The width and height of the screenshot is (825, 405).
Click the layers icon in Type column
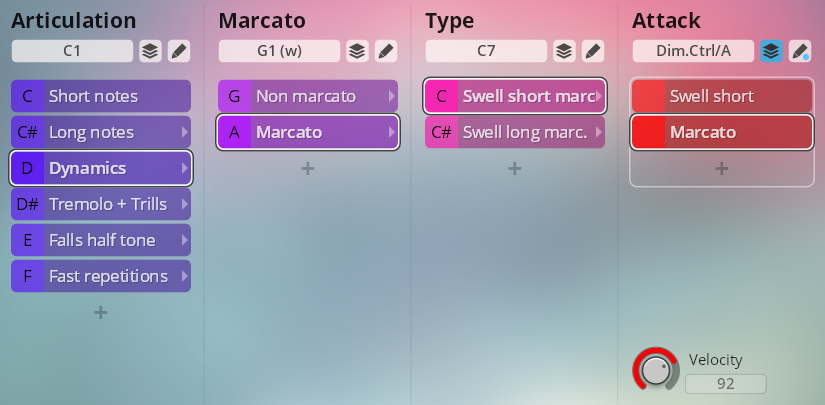tap(564, 51)
